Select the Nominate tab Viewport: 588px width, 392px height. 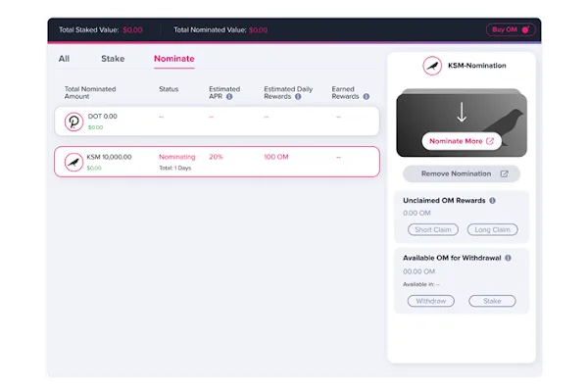click(x=173, y=59)
